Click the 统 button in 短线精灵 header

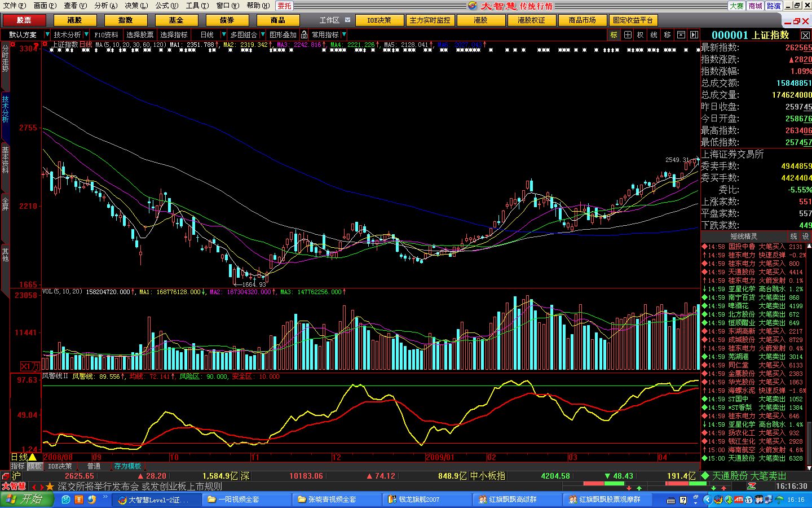coord(794,237)
